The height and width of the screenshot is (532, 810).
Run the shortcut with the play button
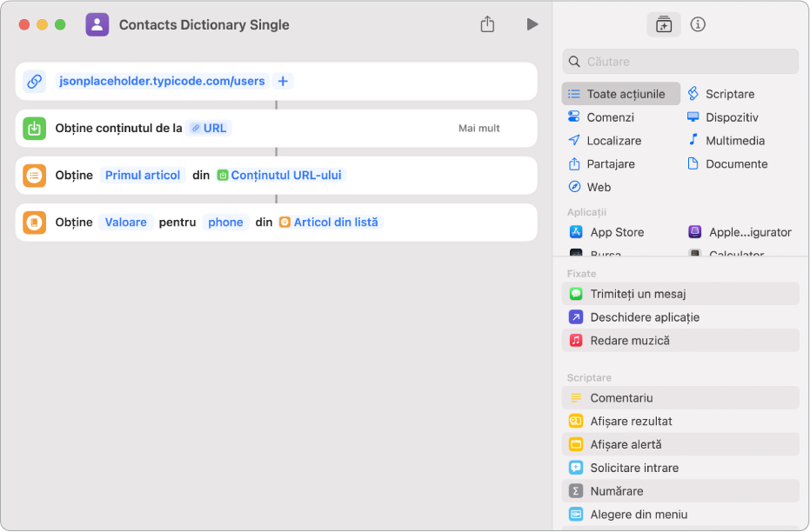pos(532,24)
